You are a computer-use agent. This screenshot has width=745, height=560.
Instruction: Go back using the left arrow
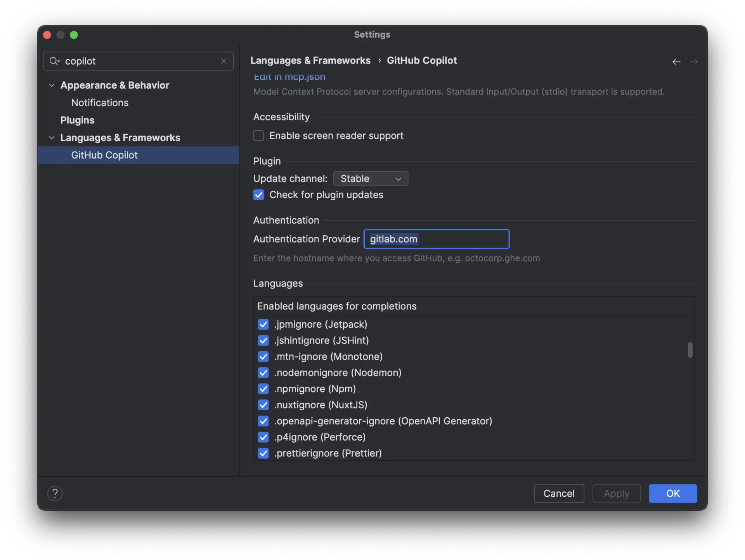point(676,62)
